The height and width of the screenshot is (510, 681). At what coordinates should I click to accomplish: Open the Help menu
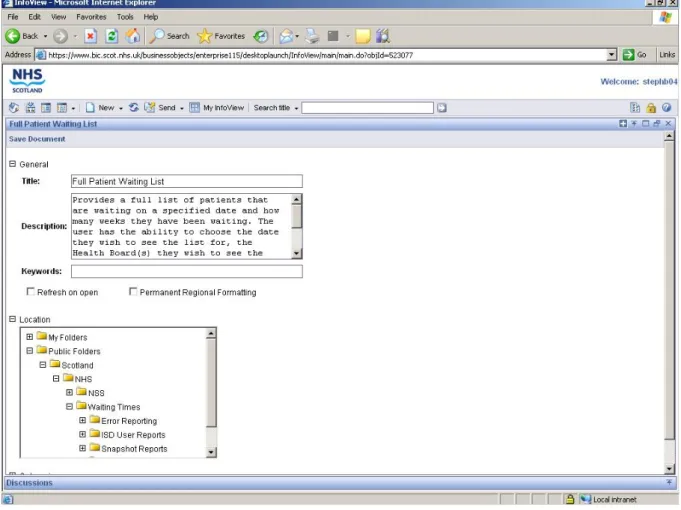point(151,17)
